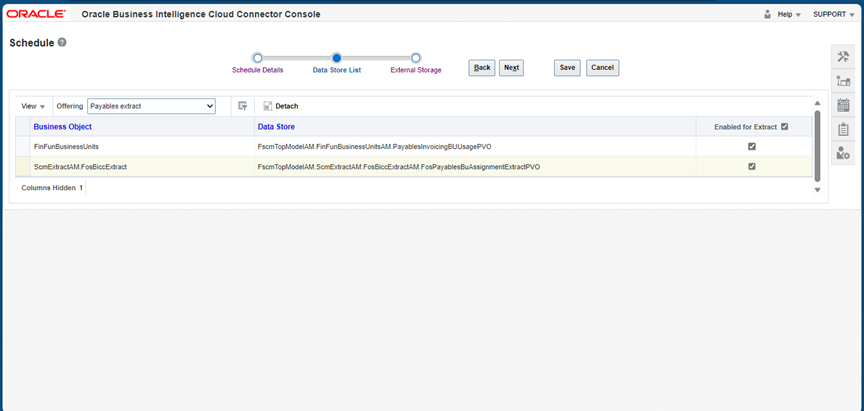The height and width of the screenshot is (411, 864).
Task: Open the user settings icon in sidebar
Action: click(x=843, y=153)
